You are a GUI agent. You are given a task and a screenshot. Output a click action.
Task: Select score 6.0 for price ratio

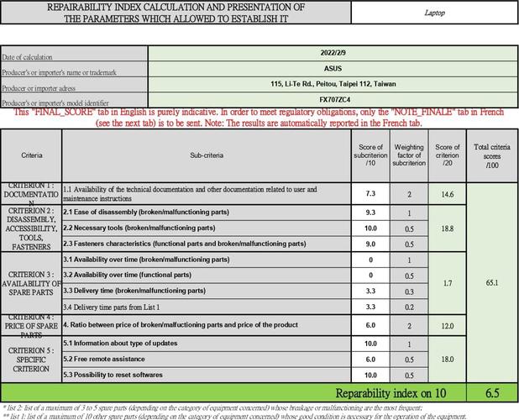point(370,325)
